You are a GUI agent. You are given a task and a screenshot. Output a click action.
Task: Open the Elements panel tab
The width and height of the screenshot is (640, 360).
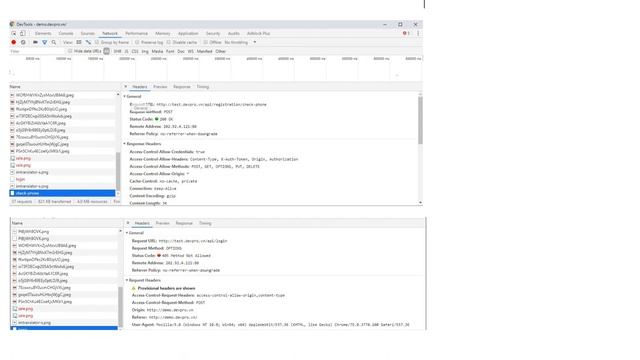[x=43, y=33]
